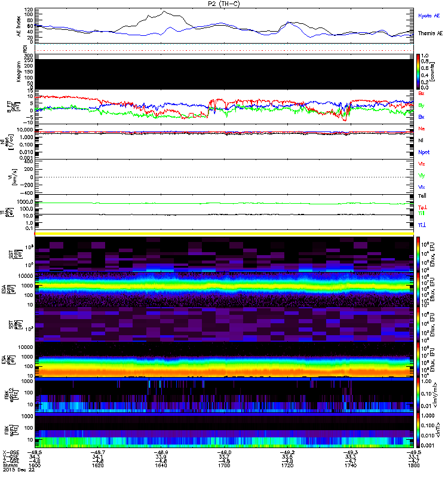
Task: Pick the black 'Ni' density legend label
Action: [421, 140]
